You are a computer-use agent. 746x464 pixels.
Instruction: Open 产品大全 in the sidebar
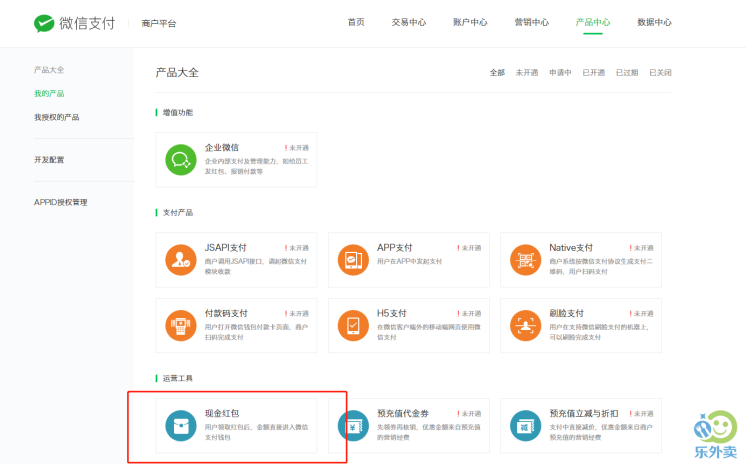[x=49, y=70]
